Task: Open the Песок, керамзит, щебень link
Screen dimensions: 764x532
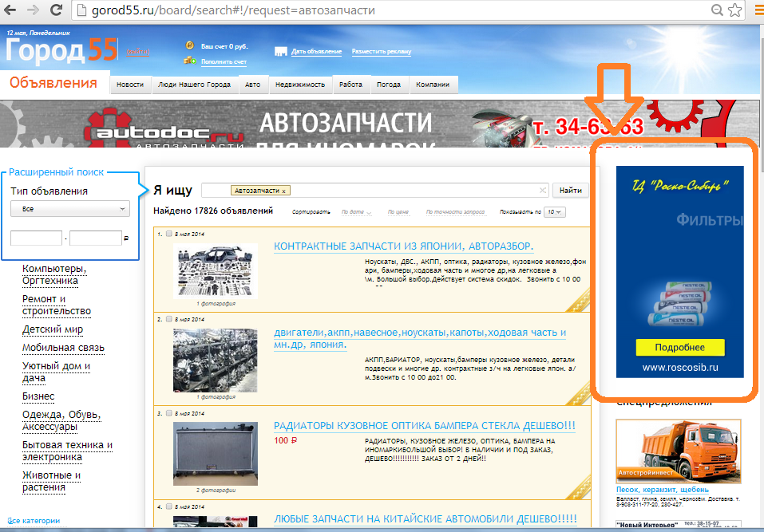Action: coord(662,490)
